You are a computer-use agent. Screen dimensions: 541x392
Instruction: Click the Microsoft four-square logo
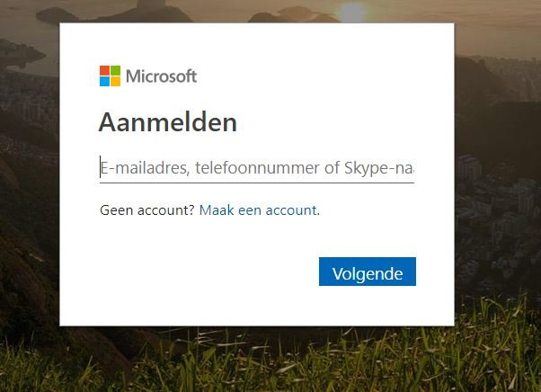[110, 76]
